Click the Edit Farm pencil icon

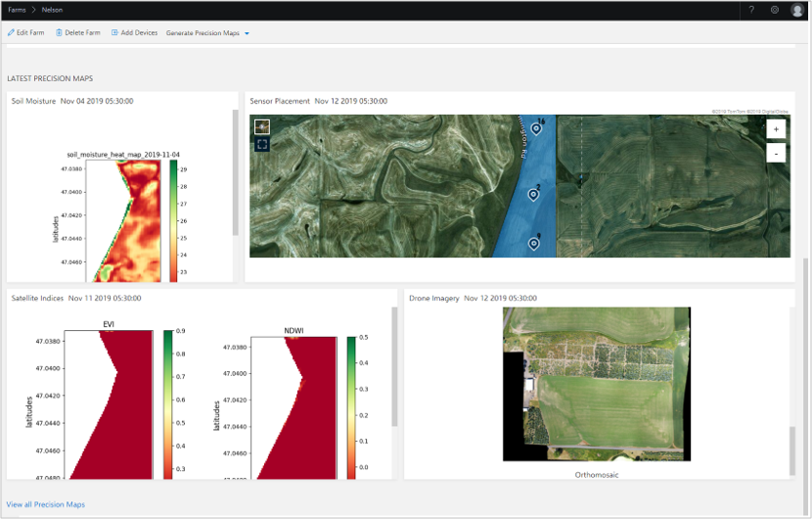point(11,32)
